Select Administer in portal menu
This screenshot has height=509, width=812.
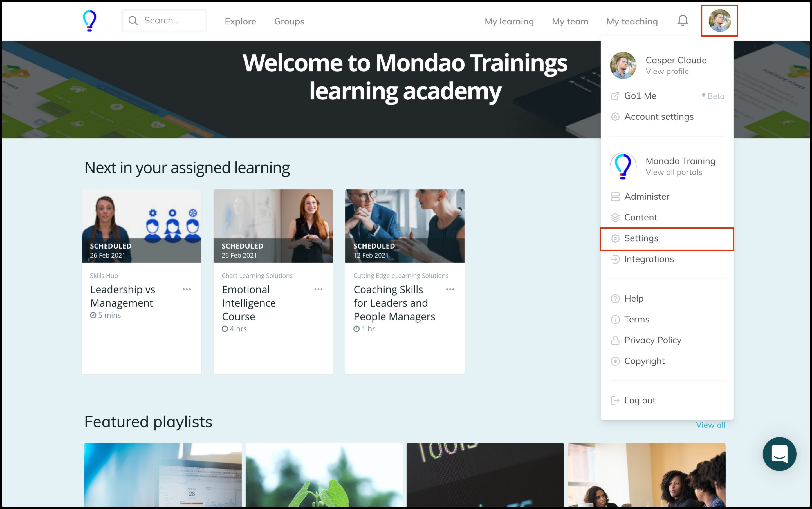647,197
